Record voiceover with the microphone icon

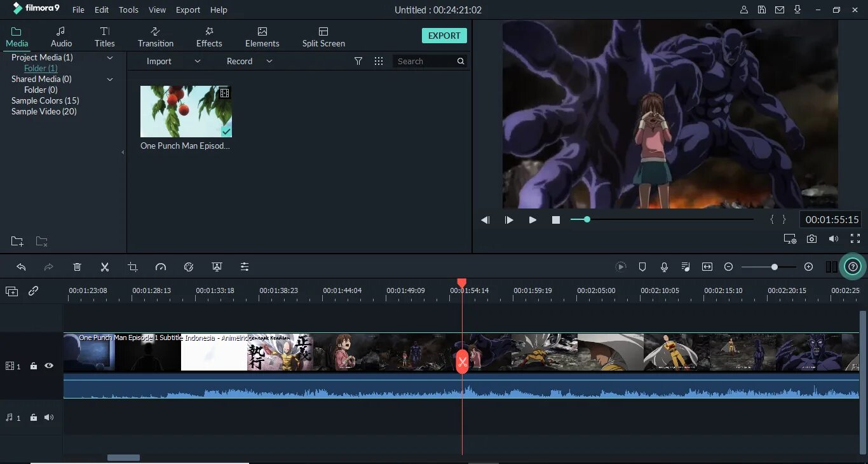click(664, 267)
